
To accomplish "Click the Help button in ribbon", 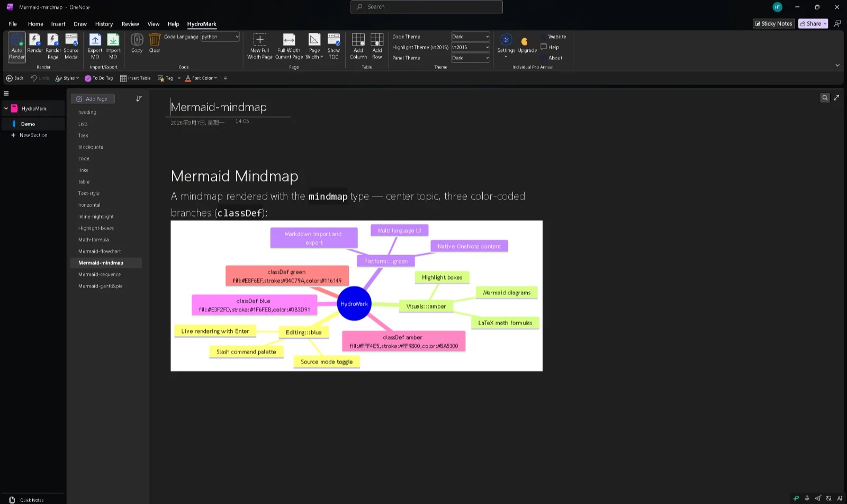I will (549, 47).
